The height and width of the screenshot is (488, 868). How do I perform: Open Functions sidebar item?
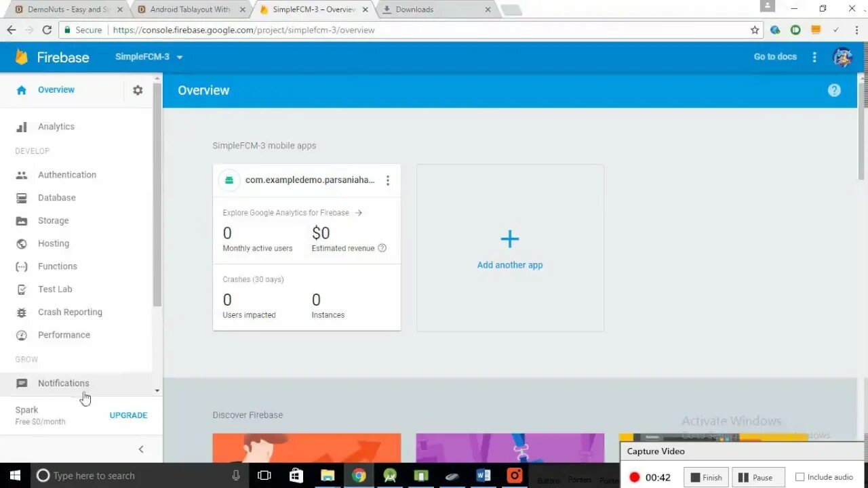[x=58, y=266]
